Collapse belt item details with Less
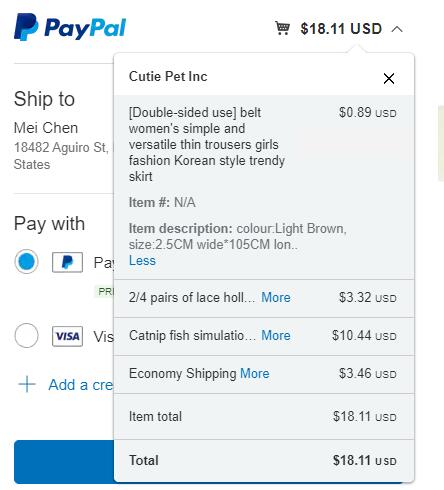This screenshot has width=444, height=490. click(142, 260)
